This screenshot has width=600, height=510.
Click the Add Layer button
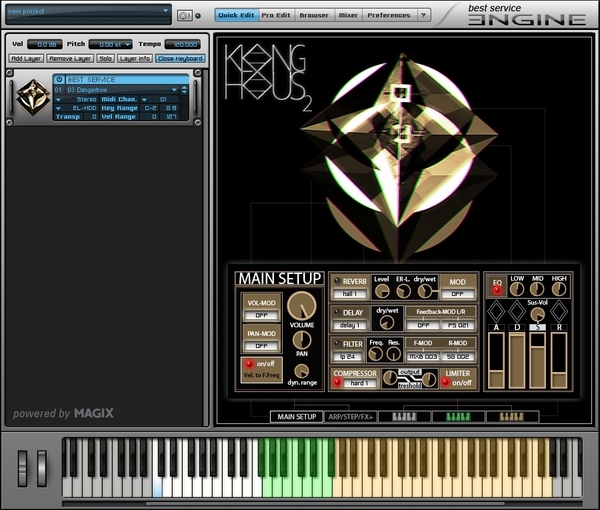tap(26, 59)
